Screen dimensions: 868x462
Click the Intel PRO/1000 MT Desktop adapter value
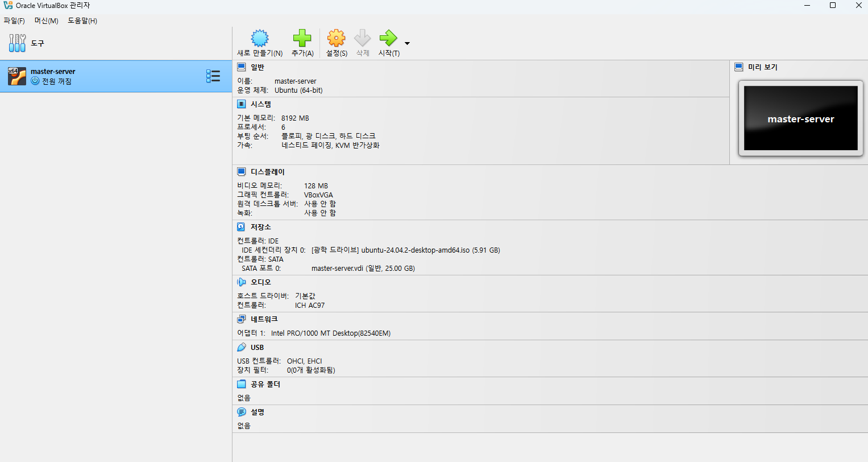click(x=331, y=333)
